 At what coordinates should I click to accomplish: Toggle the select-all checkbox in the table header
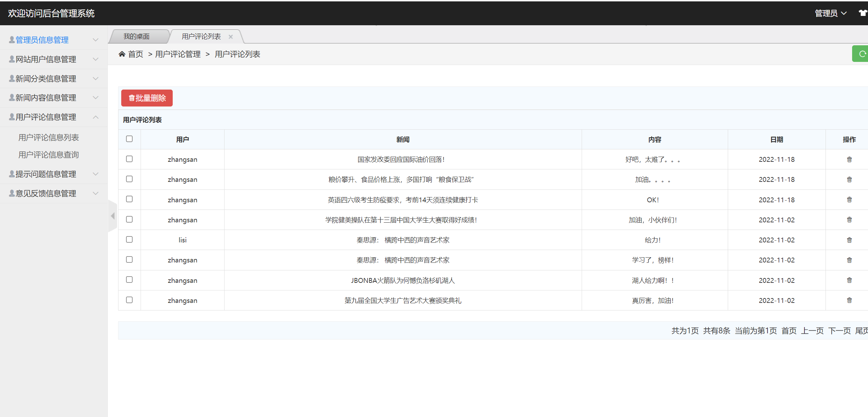[129, 139]
